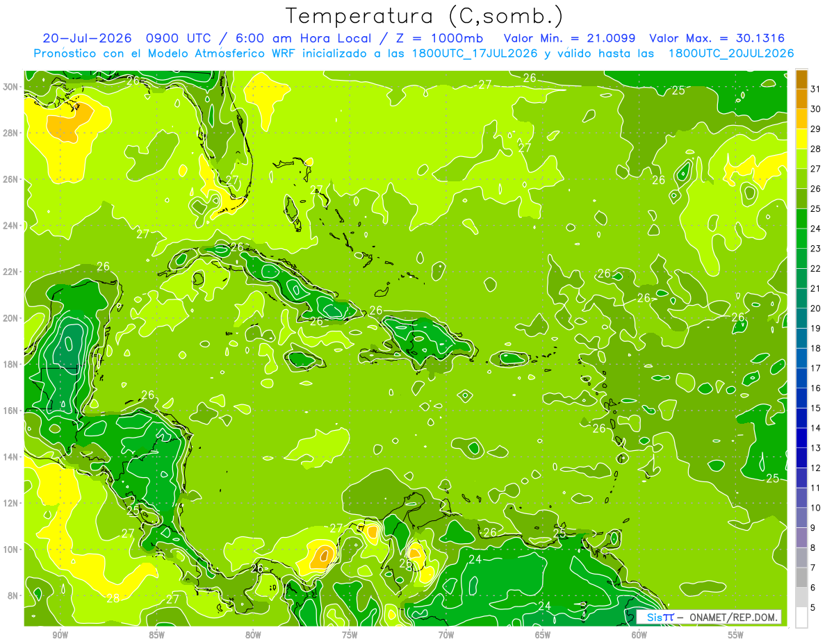Screen dimensions: 834x644
Task: Click the yellow color bar segment between 28 and 29
Action: tap(801, 139)
